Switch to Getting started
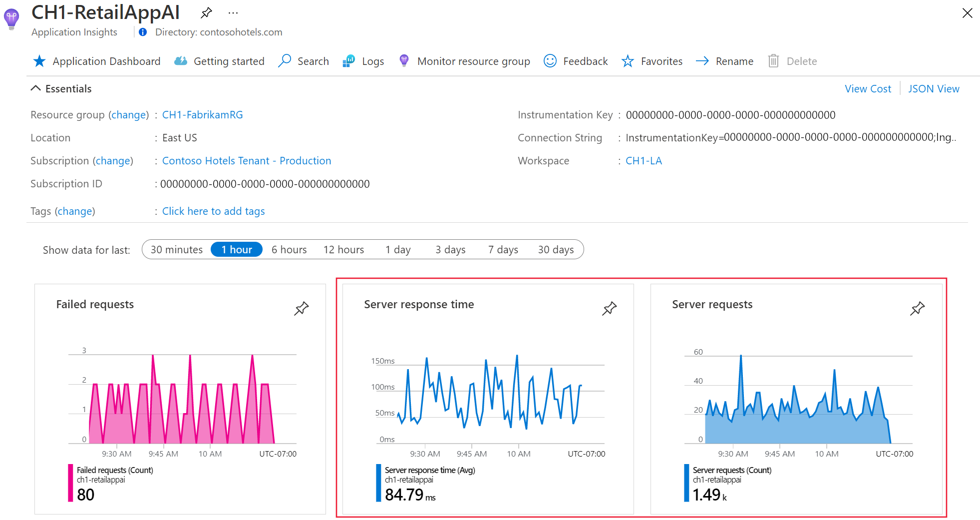This screenshot has width=980, height=520. coord(229,61)
